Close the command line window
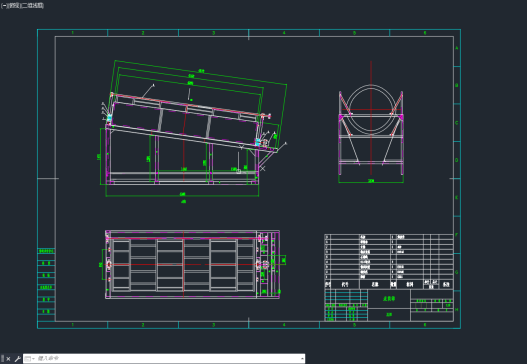 [8, 359]
